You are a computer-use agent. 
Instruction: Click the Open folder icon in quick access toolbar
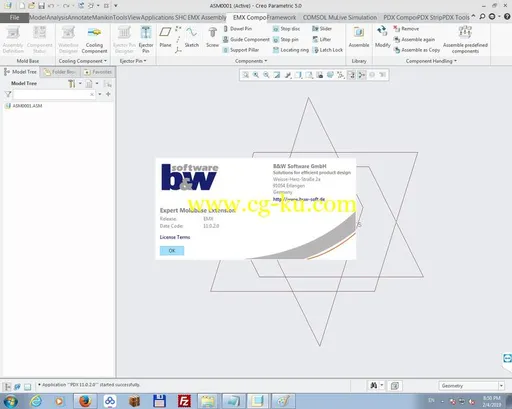click(31, 6)
